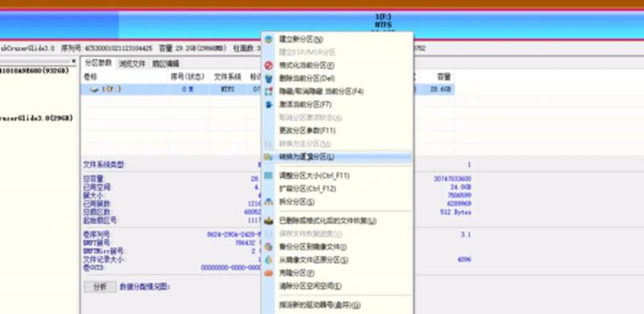This screenshot has height=314, width=644.
Task: Click the activate current partition icon
Action: [269, 105]
